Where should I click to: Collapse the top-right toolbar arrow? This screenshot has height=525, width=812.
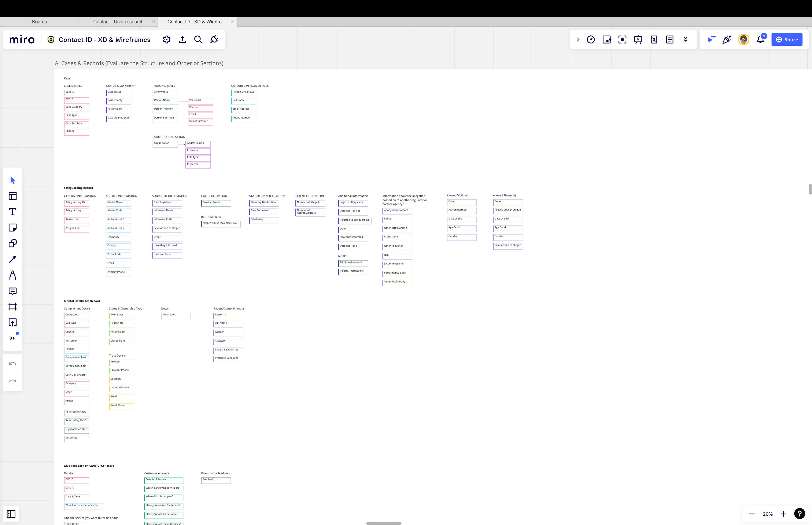click(x=578, y=40)
